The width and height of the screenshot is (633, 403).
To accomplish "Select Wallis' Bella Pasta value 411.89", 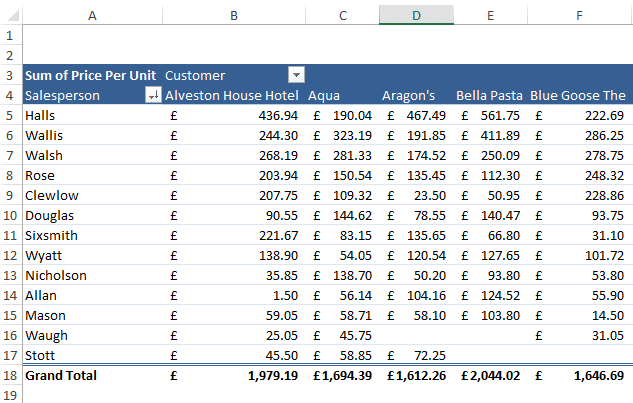I will (x=500, y=135).
